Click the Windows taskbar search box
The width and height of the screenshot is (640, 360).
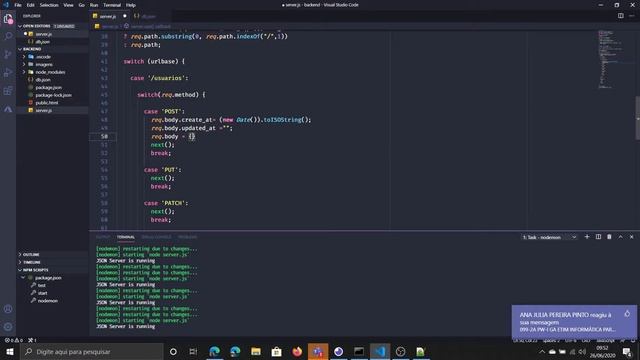91,351
